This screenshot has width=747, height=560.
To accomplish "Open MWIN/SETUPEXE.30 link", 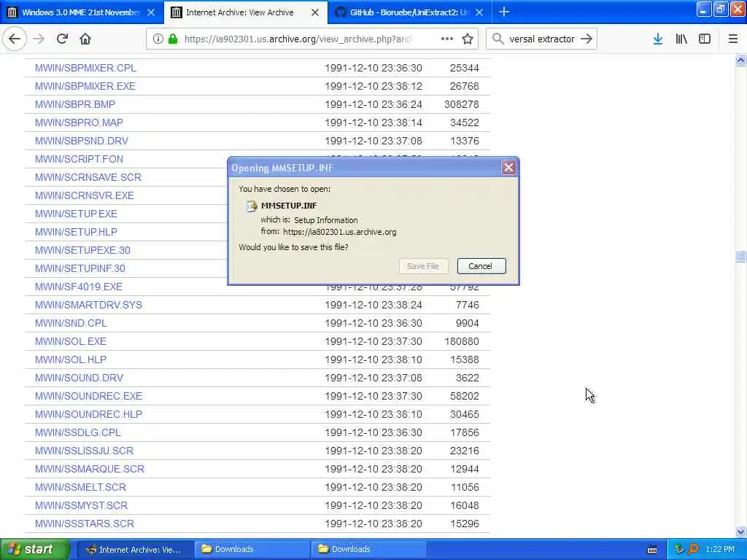I will (82, 250).
